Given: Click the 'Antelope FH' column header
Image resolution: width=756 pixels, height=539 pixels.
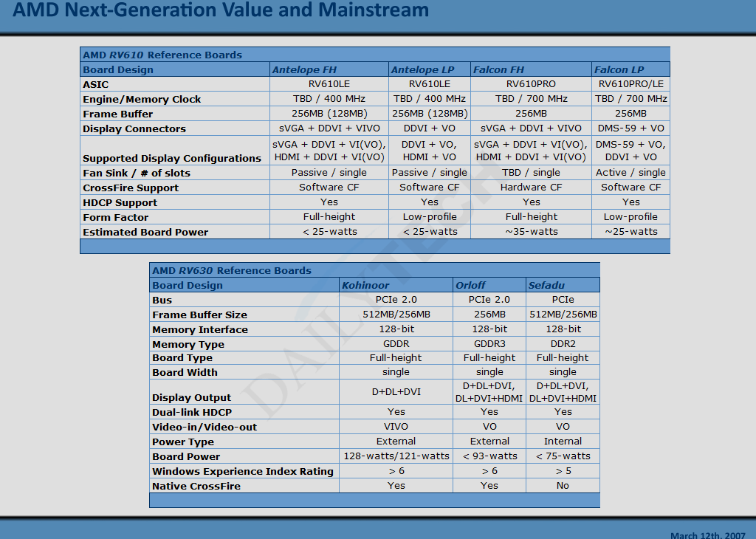Looking at the screenshot, I should pyautogui.click(x=304, y=69).
